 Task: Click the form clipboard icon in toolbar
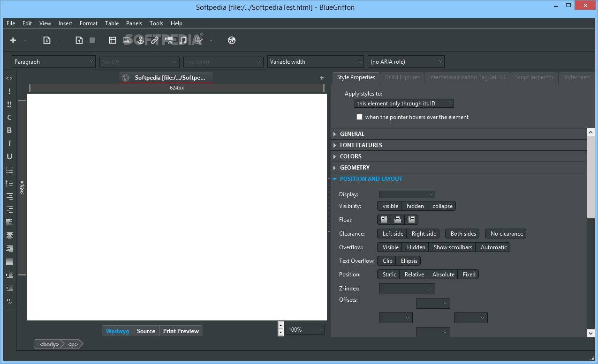[x=199, y=40]
